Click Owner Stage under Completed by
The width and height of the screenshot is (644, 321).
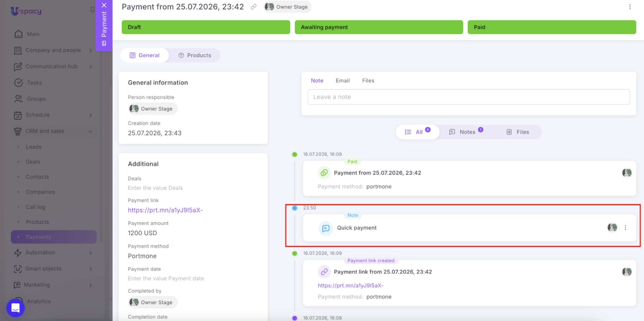point(153,302)
